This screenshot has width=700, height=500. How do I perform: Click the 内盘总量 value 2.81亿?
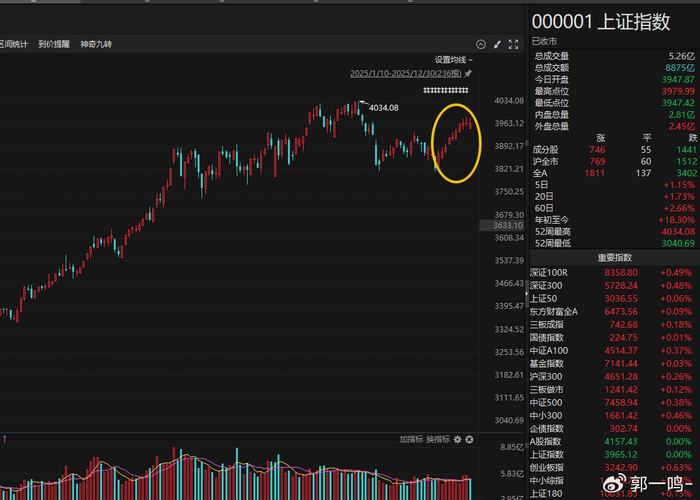(x=681, y=114)
